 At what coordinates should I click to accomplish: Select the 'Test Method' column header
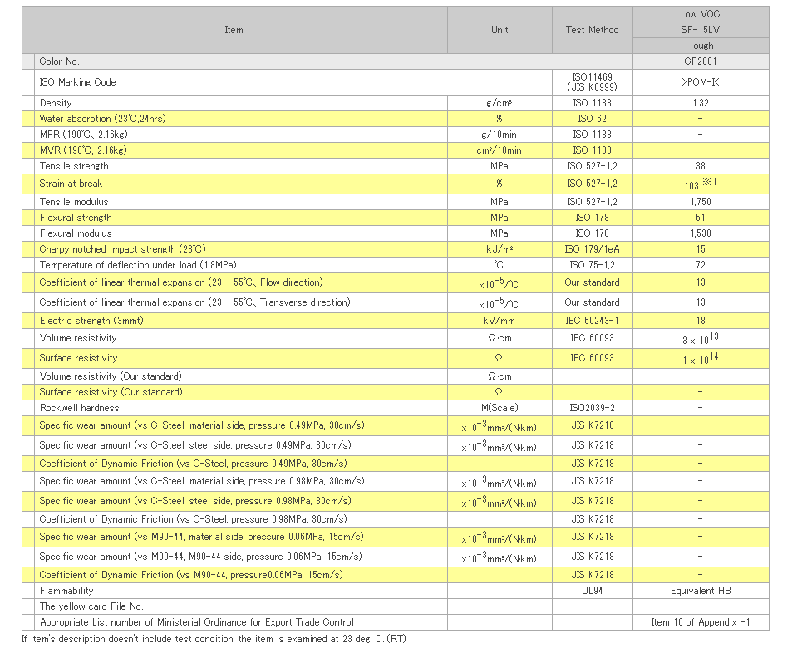[x=593, y=30]
